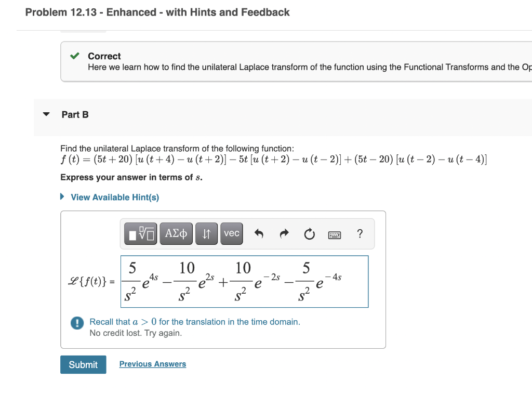Click the Problem 12.13 title
This screenshot has height=394, width=532.
(157, 12)
